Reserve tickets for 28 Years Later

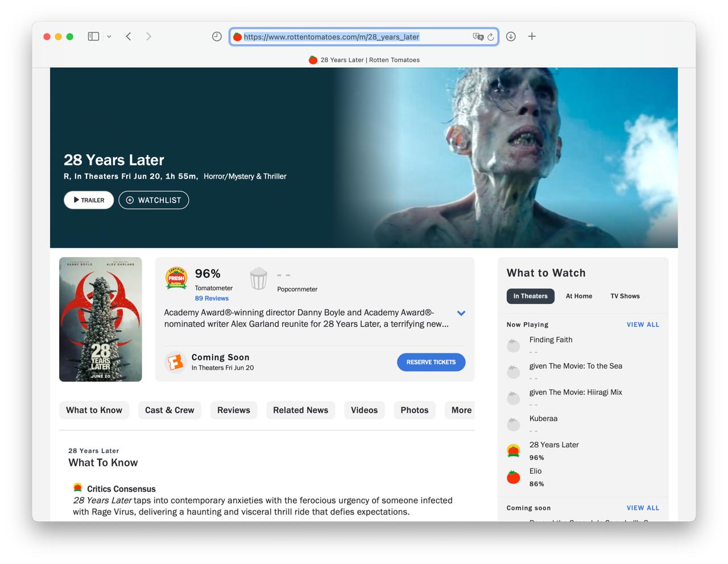[431, 362]
